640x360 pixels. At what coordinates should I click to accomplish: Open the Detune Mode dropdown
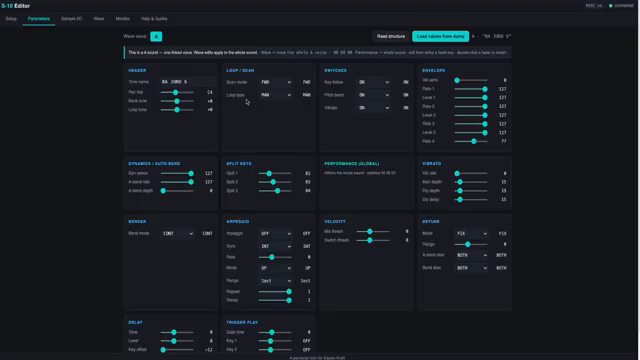pos(472,233)
